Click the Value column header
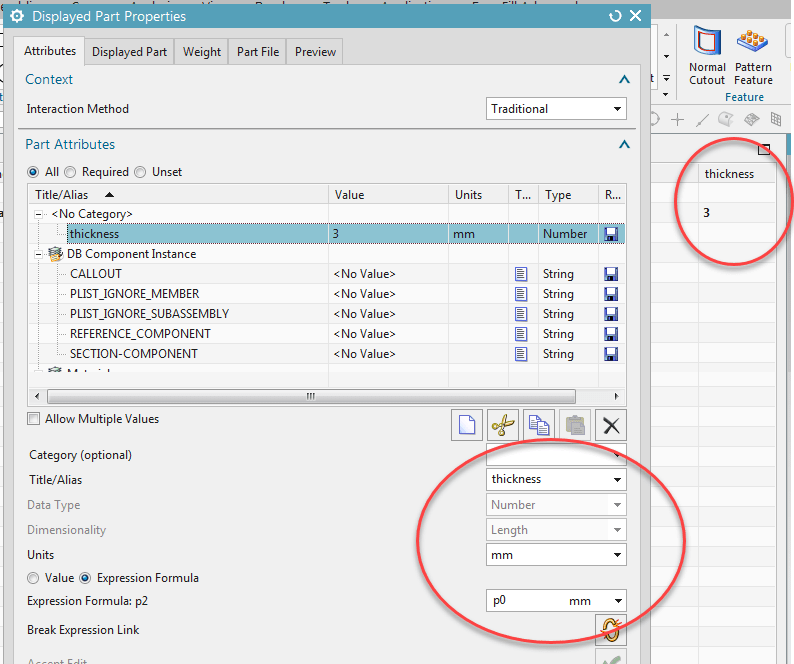 (x=388, y=195)
